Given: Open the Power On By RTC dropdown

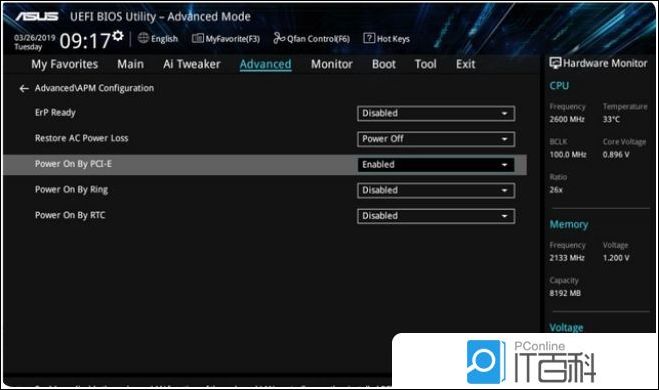Looking at the screenshot, I should pos(436,216).
